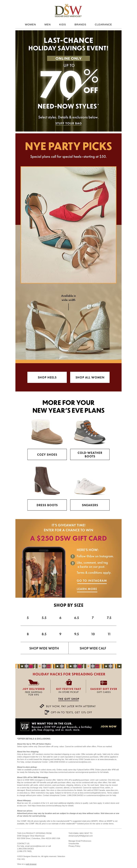Select shoe size 8.5

[x=44, y=634]
